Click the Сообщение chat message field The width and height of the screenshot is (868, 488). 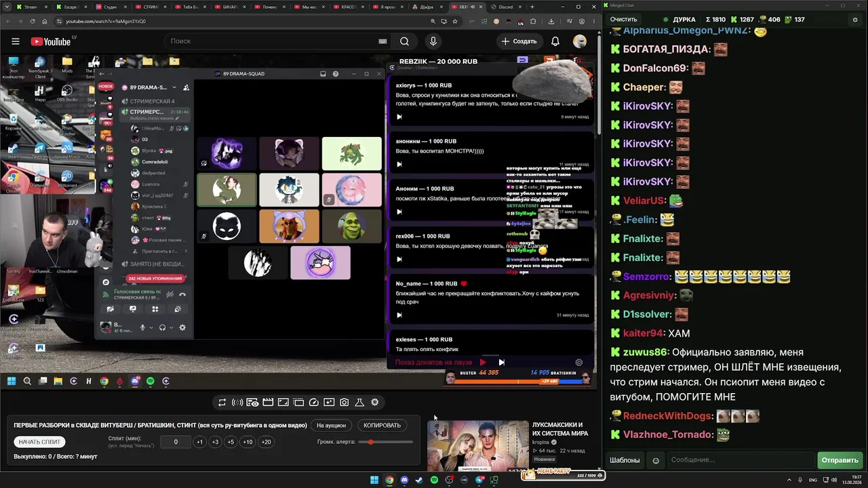click(741, 460)
